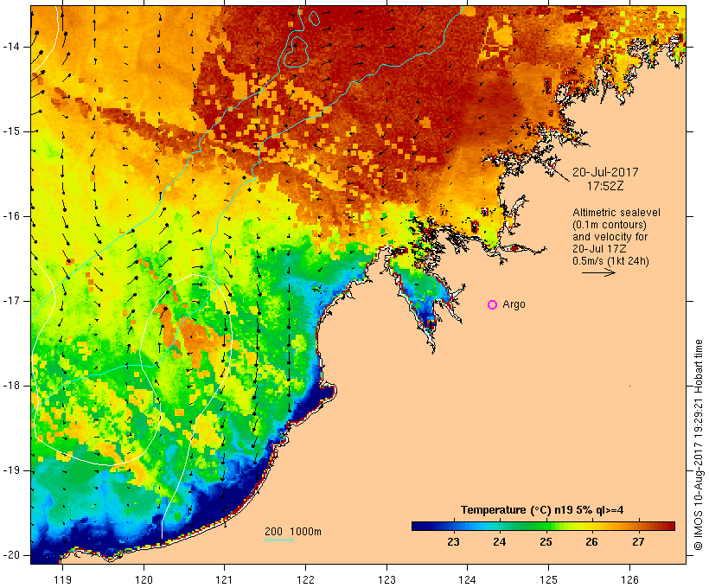This screenshot has height=588, width=709.
Task: Click the latitude axis label '-17'
Action: [x=11, y=301]
